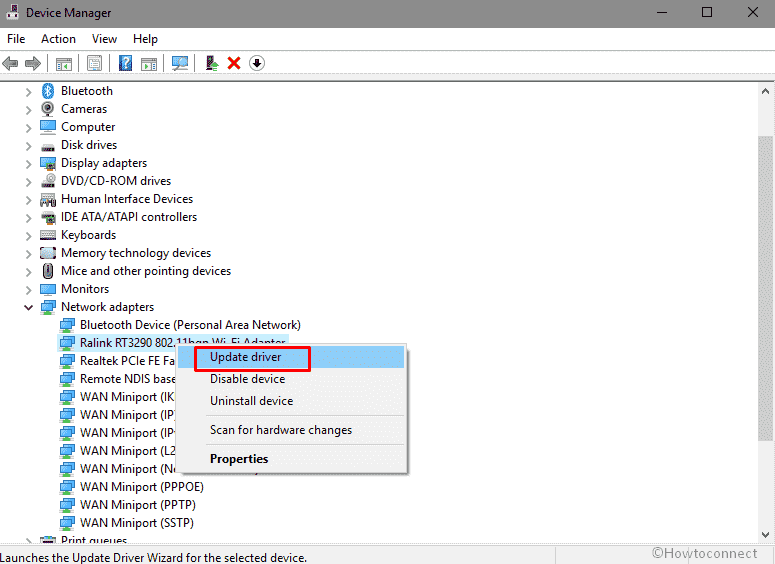This screenshot has width=775, height=564.
Task: Select WAN Miniport (L2 entry
Action: (x=128, y=451)
